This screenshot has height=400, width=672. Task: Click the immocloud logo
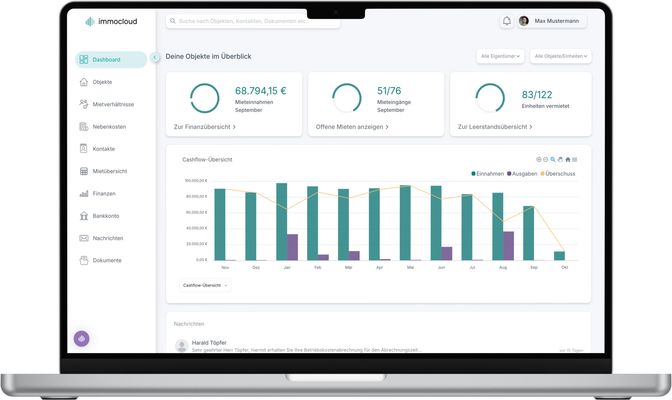pos(111,21)
